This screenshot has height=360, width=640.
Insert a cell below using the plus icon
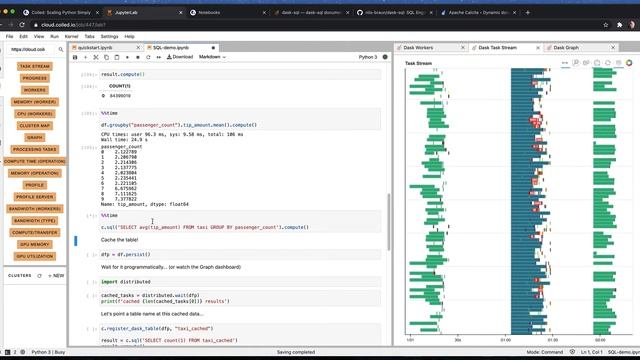[85, 57]
